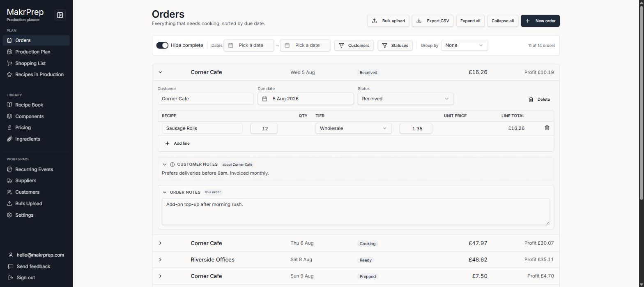Open the Group by dropdown

(464, 45)
